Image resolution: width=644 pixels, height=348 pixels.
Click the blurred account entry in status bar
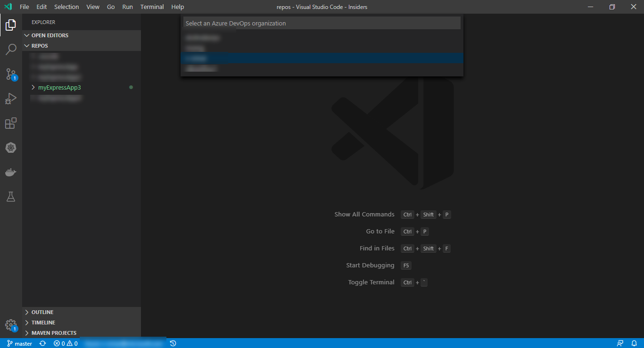[124, 343]
